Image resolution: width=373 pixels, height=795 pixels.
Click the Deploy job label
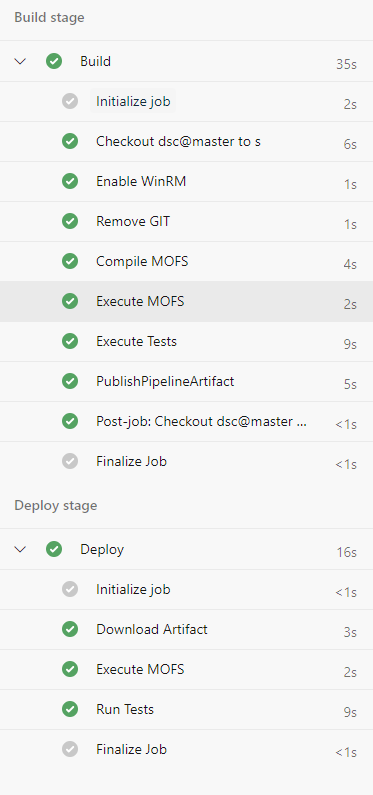[x=102, y=550]
